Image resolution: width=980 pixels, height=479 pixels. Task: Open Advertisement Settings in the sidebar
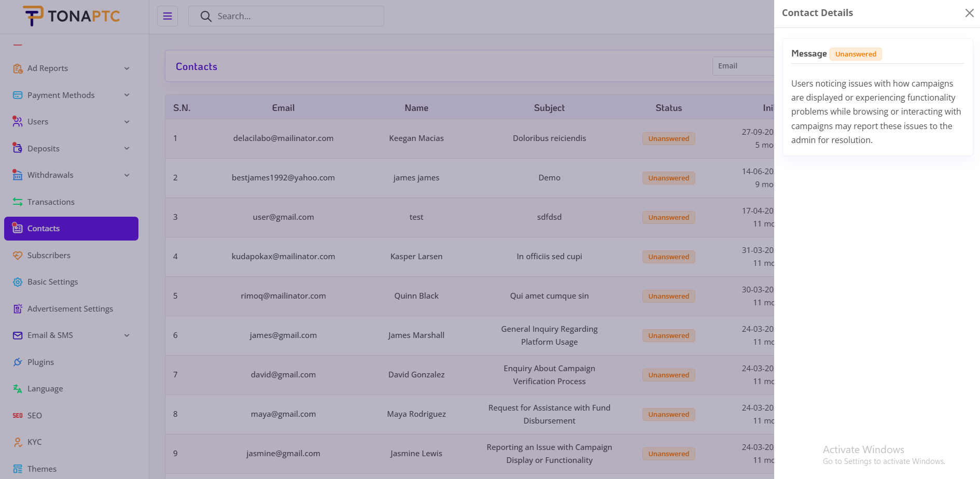pyautogui.click(x=71, y=308)
